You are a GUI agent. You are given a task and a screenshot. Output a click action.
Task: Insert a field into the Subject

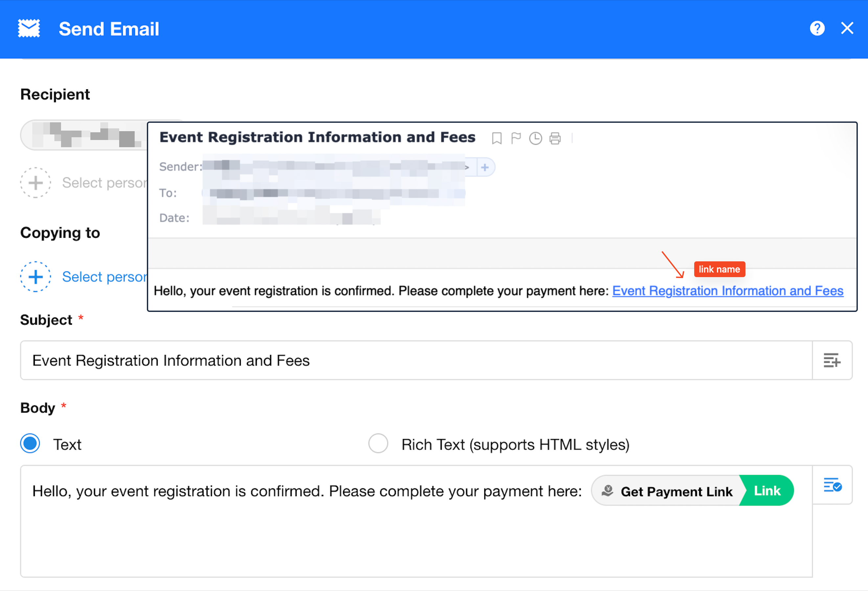pyautogui.click(x=832, y=360)
